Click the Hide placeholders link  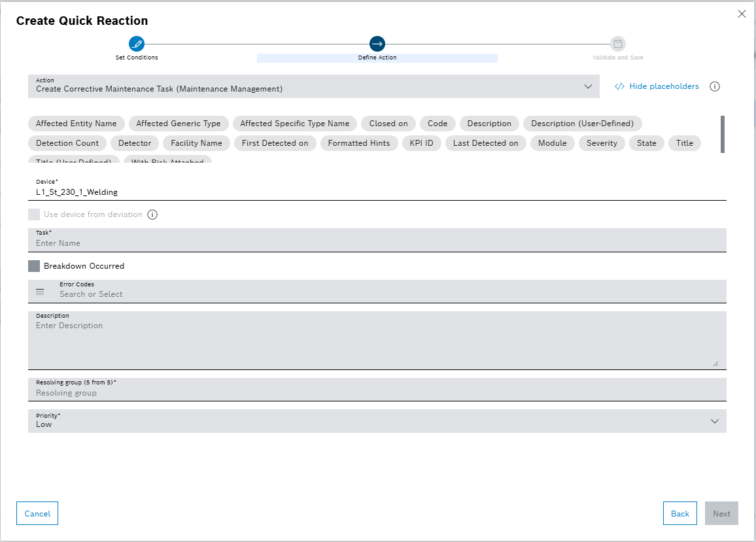click(x=662, y=86)
